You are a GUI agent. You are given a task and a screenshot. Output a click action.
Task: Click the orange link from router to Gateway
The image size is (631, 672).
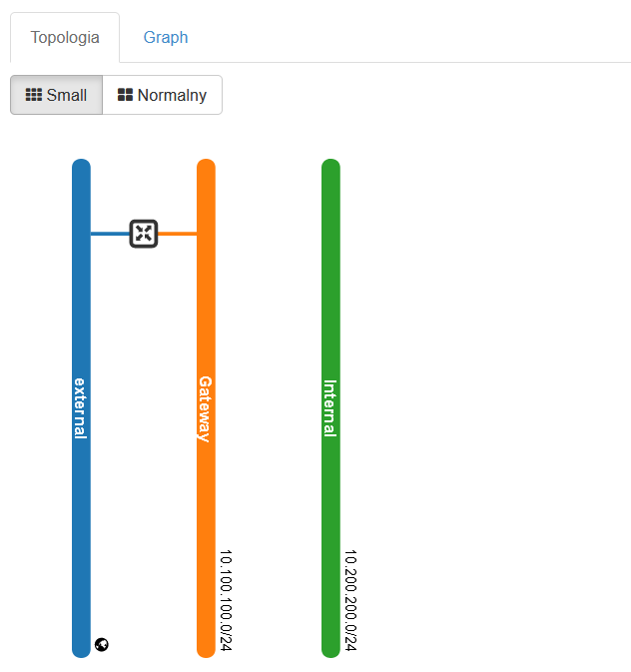[177, 234]
